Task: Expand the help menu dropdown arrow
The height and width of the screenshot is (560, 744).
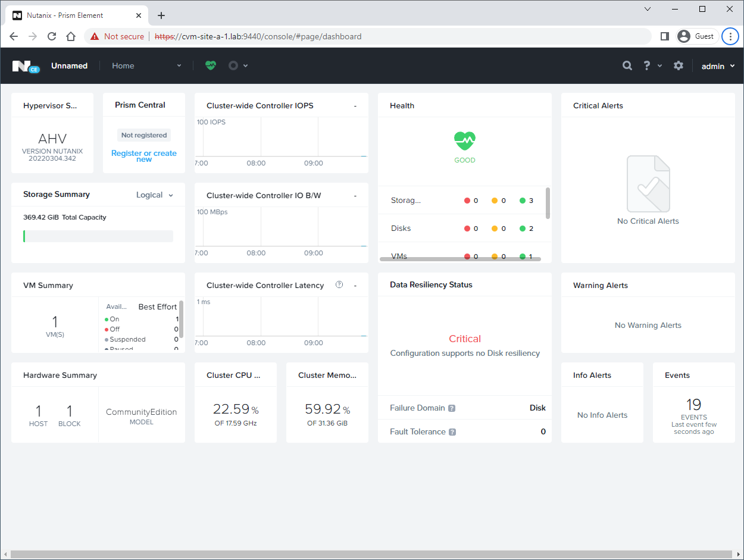Action: tap(659, 66)
